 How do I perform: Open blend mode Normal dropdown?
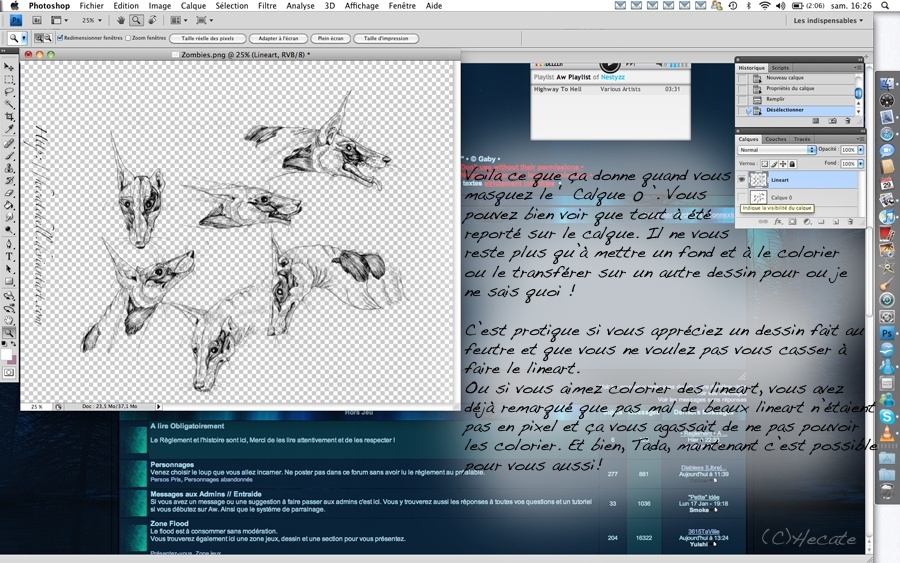coord(777,150)
